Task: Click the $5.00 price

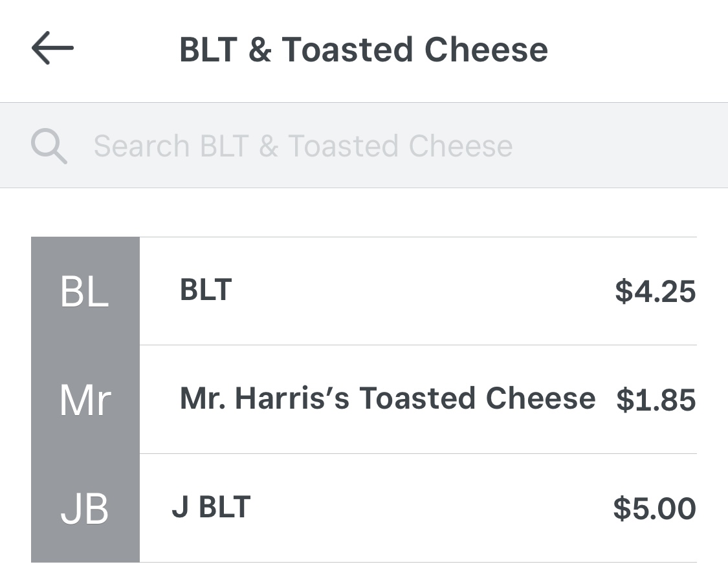Action: click(654, 508)
